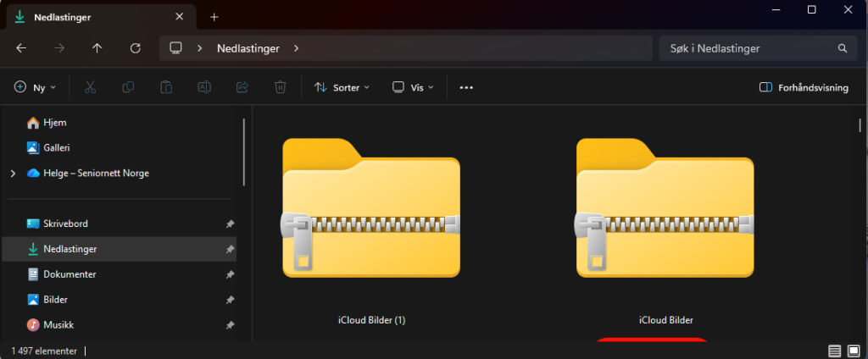The image size is (868, 359).
Task: Open the Ny new item menu
Action: [36, 87]
